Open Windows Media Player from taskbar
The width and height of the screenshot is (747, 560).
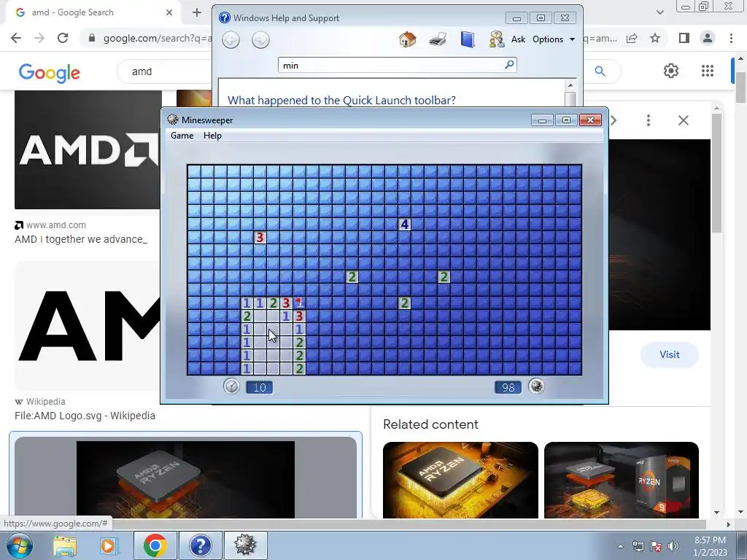pos(109,545)
